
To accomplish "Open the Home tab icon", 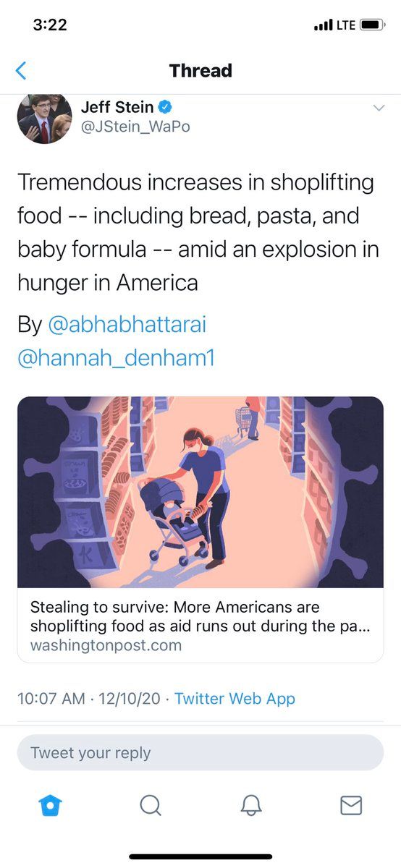I will pyautogui.click(x=50, y=805).
